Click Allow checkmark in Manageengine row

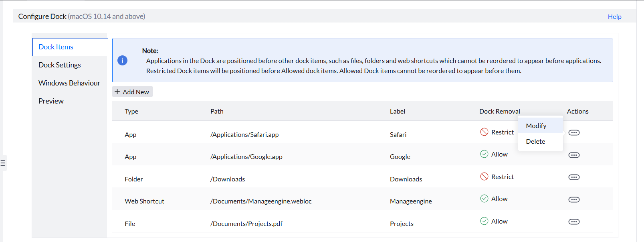click(484, 199)
